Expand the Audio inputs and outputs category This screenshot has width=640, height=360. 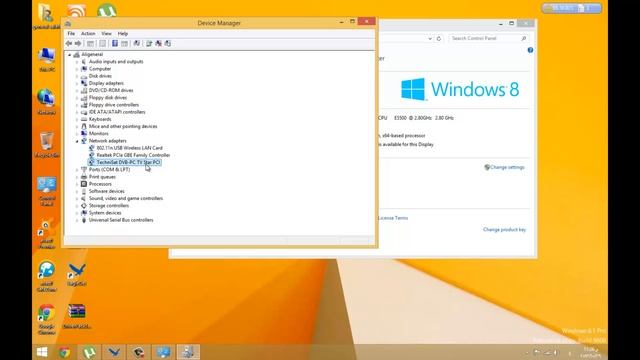[x=77, y=62]
